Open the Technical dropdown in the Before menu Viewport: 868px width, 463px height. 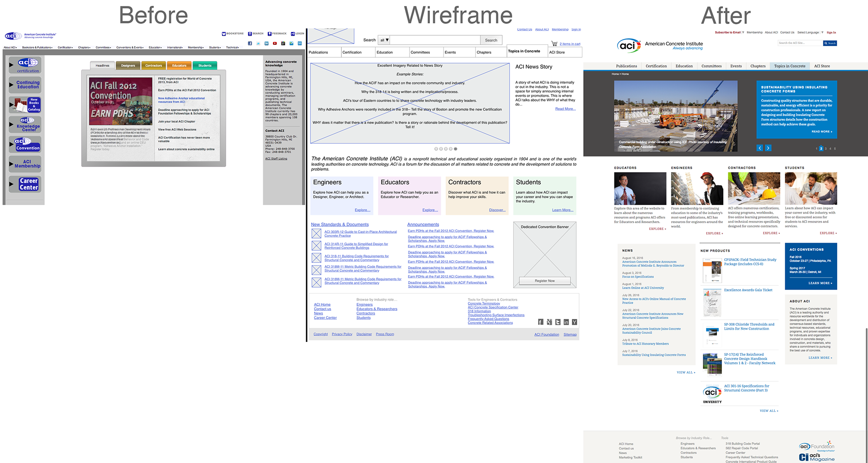(x=233, y=47)
